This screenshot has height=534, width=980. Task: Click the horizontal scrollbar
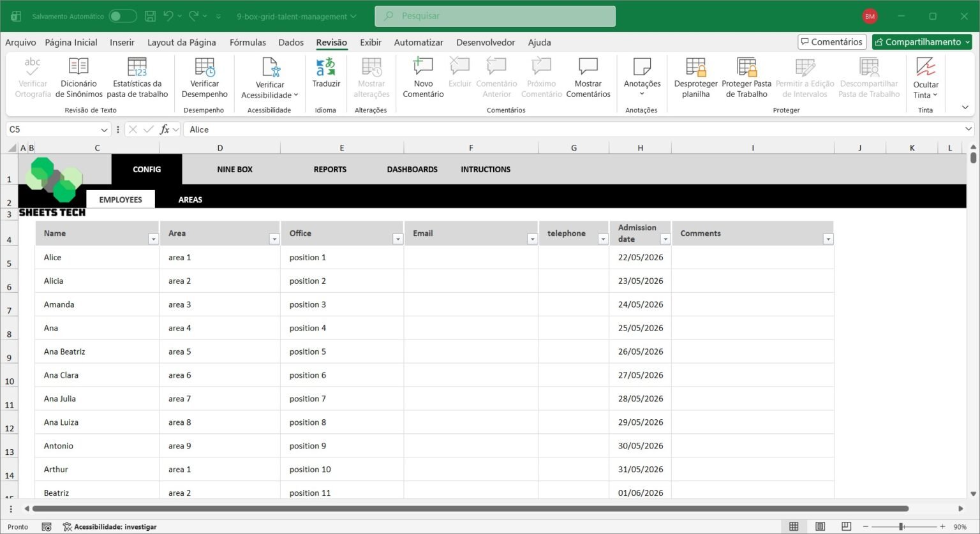470,508
